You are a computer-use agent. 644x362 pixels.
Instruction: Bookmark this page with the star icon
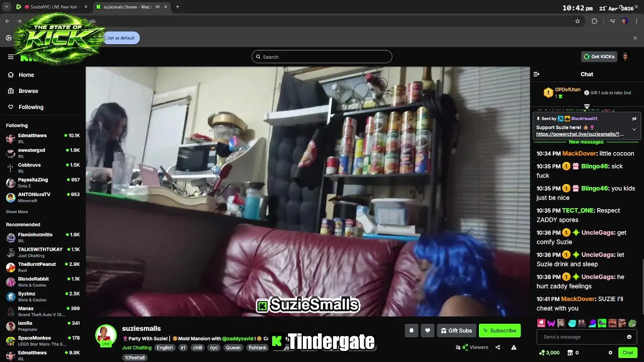(x=578, y=21)
